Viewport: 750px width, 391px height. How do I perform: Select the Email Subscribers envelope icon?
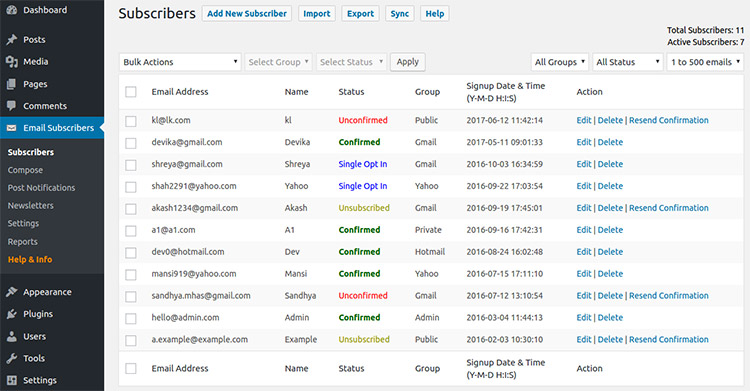[12, 128]
